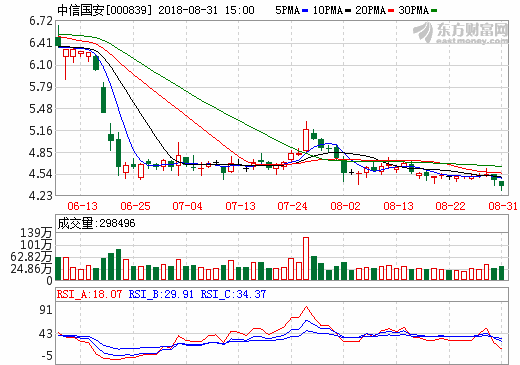Viewport: 520px width, 365px height.
Task: Click the tallest red volume bar
Action: coord(306,259)
